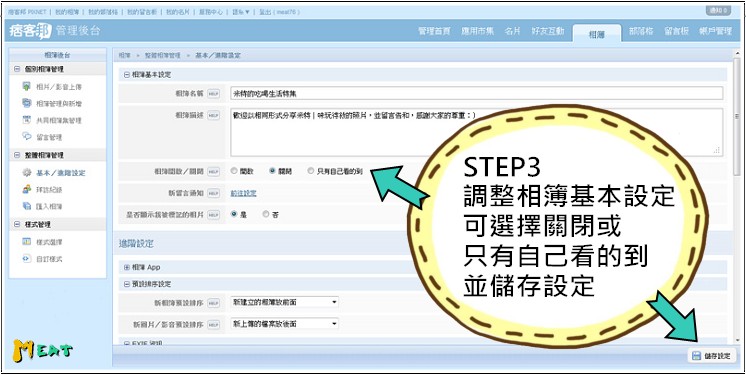The image size is (746, 375).
Task: Click the floppy disk icon on 儲存設定
Action: 696,355
